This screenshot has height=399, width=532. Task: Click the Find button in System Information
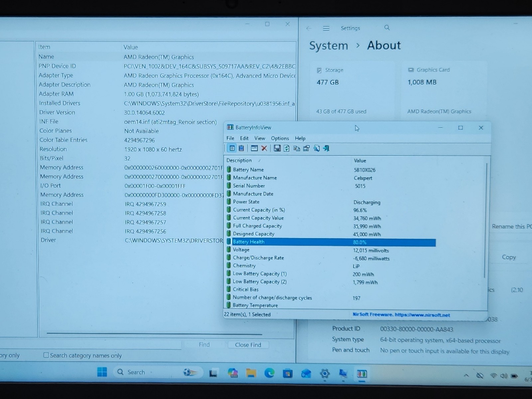tap(204, 344)
